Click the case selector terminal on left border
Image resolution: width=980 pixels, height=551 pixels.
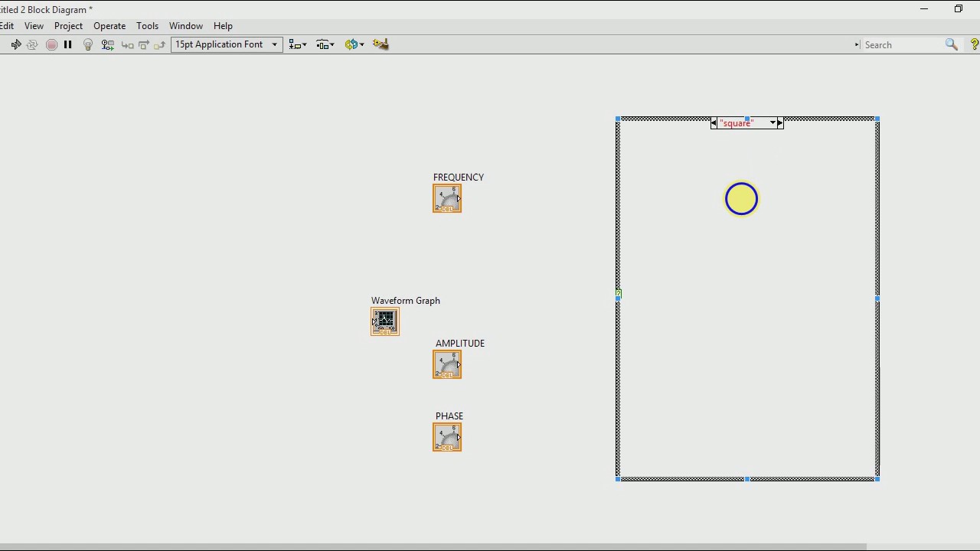point(619,293)
